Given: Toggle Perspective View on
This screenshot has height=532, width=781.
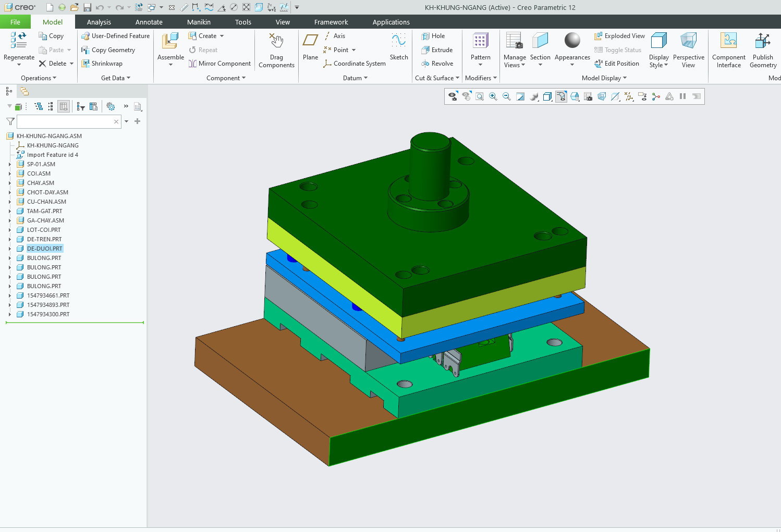Looking at the screenshot, I should click(688, 50).
